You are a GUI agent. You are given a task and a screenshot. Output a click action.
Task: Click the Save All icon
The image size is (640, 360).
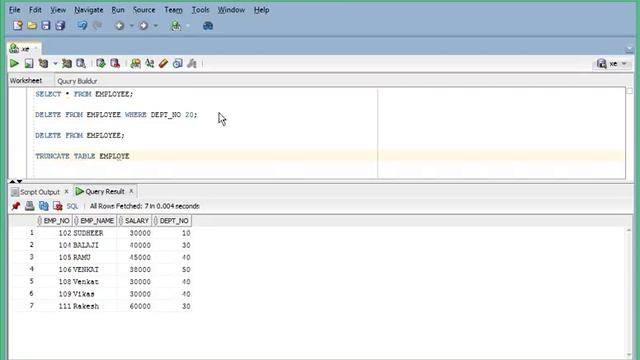(x=60, y=26)
